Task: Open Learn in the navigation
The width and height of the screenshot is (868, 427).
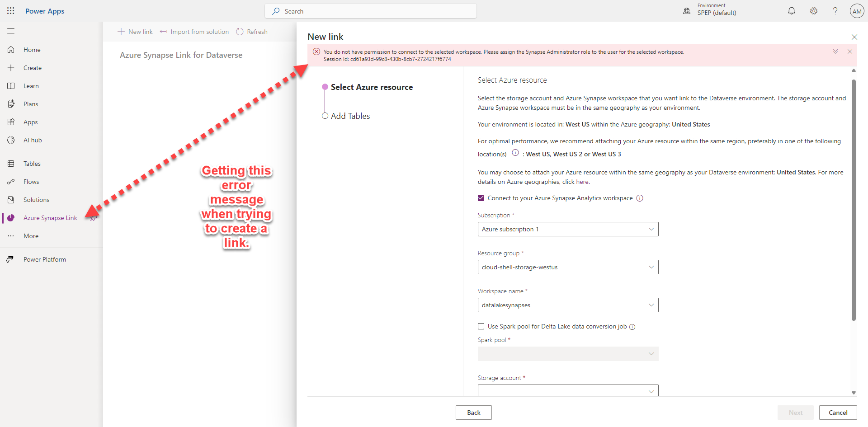Action: pos(31,86)
